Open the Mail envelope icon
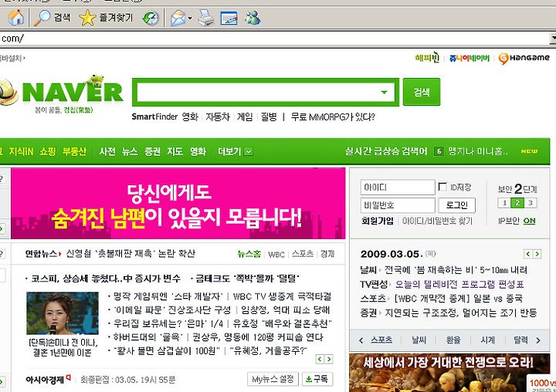556x392 pixels. coord(178,18)
